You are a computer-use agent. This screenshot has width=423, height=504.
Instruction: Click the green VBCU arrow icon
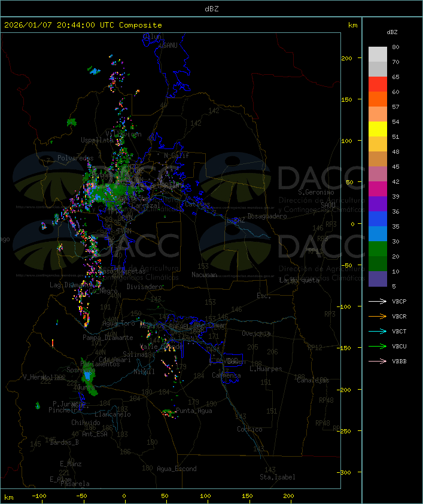pyautogui.click(x=378, y=346)
